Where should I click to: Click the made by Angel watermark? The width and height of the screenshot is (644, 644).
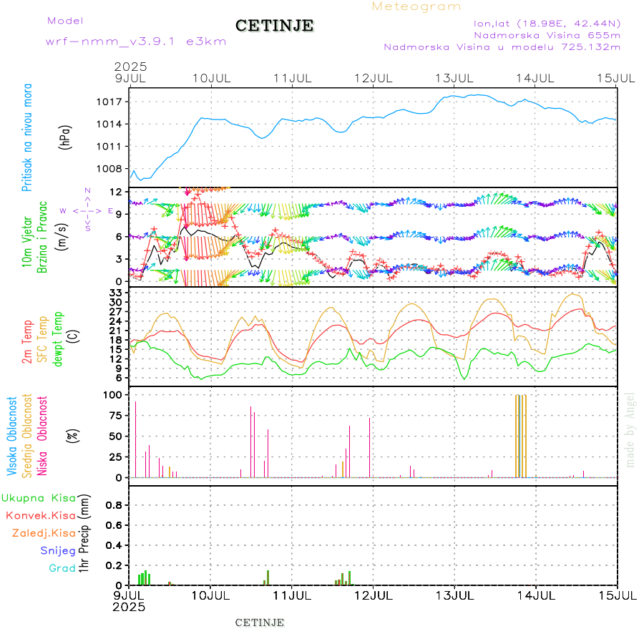[x=630, y=429]
